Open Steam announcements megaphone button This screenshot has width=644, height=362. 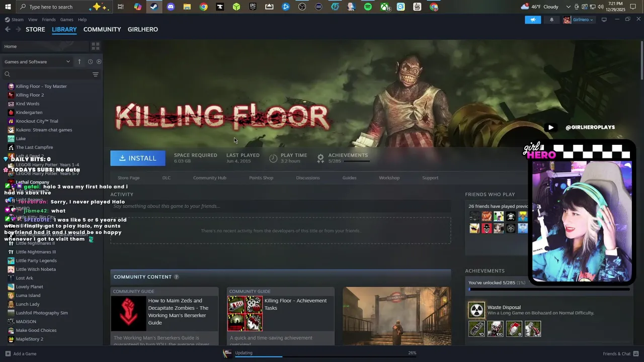pyautogui.click(x=533, y=20)
